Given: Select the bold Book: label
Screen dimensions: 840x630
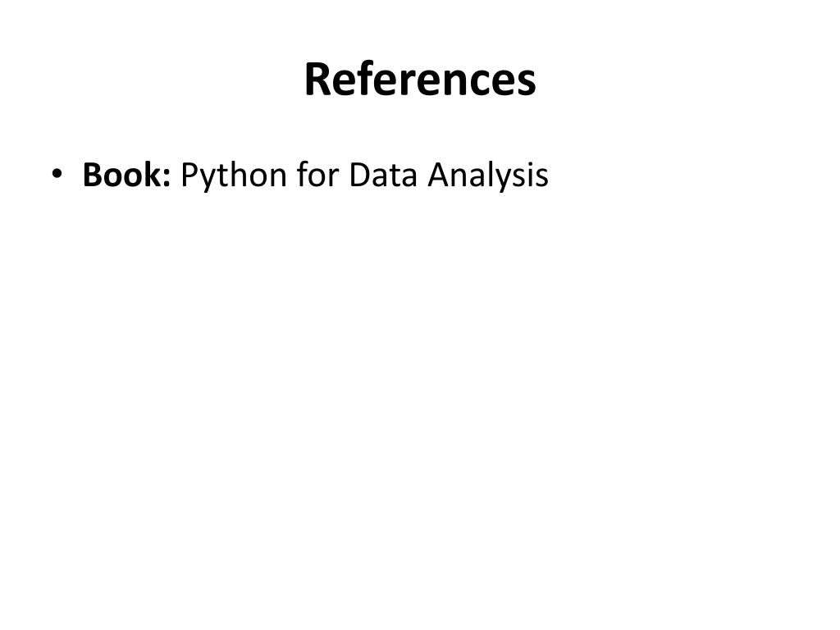Looking at the screenshot, I should tap(126, 175).
